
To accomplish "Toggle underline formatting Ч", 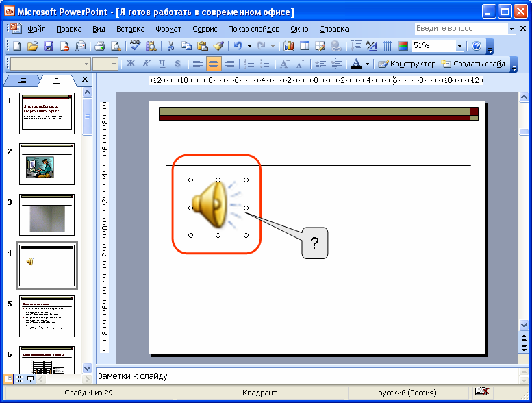I will pyautogui.click(x=162, y=64).
